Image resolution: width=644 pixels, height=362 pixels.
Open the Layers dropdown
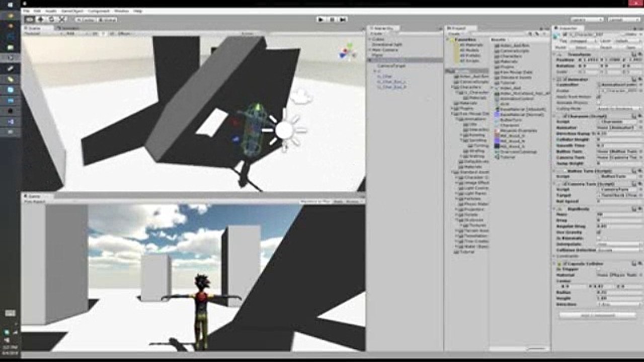point(587,19)
